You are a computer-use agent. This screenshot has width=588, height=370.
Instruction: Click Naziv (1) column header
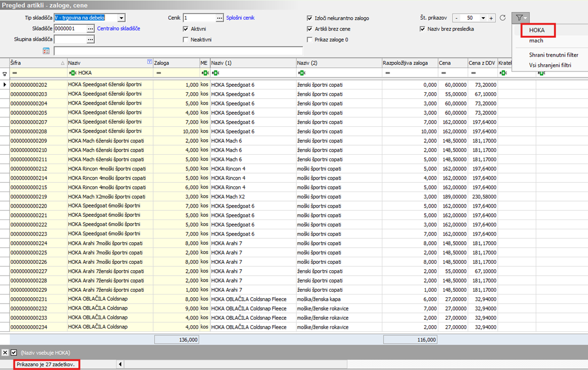pos(253,63)
